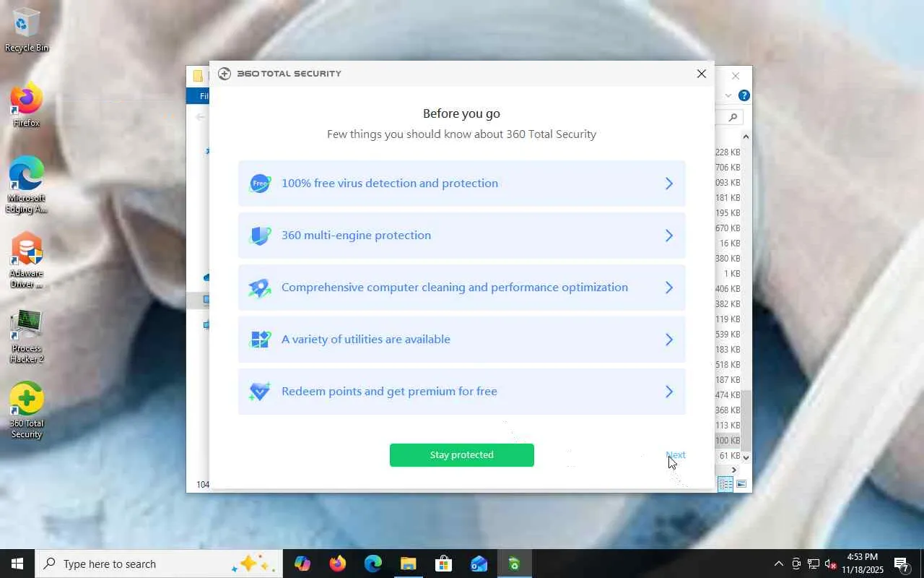Screen dimensions: 924x578
Task: Click the '61 KB' size cell in File Explorer
Action: (730, 456)
